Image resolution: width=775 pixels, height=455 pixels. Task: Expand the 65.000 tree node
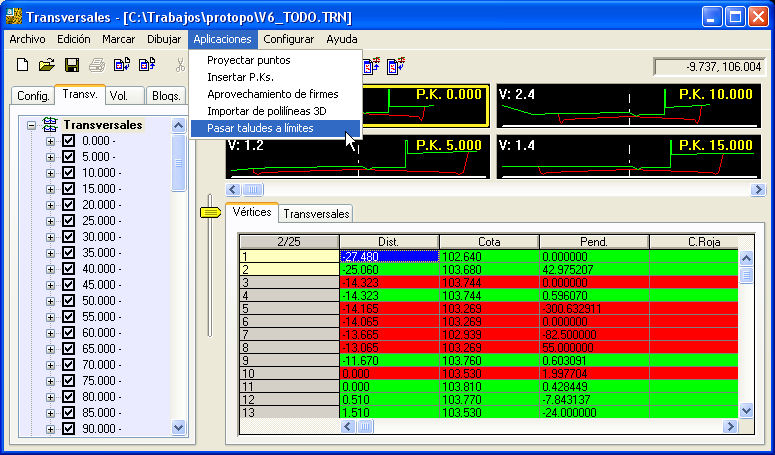pos(50,349)
